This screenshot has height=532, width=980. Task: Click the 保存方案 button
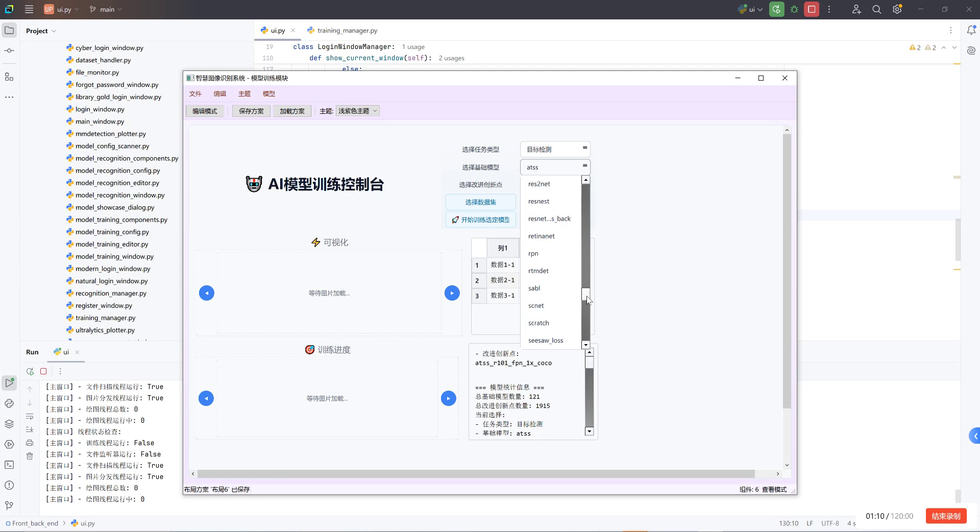[251, 111]
